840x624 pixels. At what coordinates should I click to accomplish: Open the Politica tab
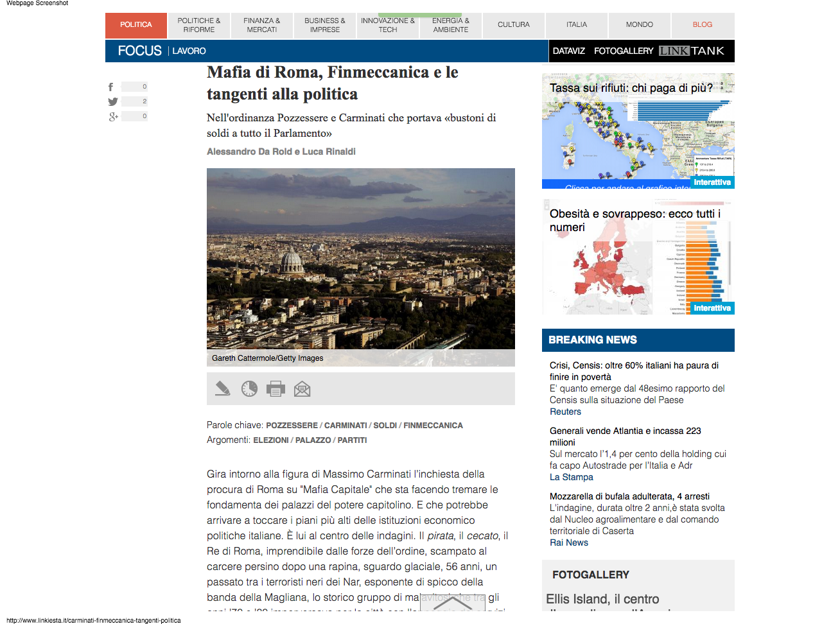(136, 25)
